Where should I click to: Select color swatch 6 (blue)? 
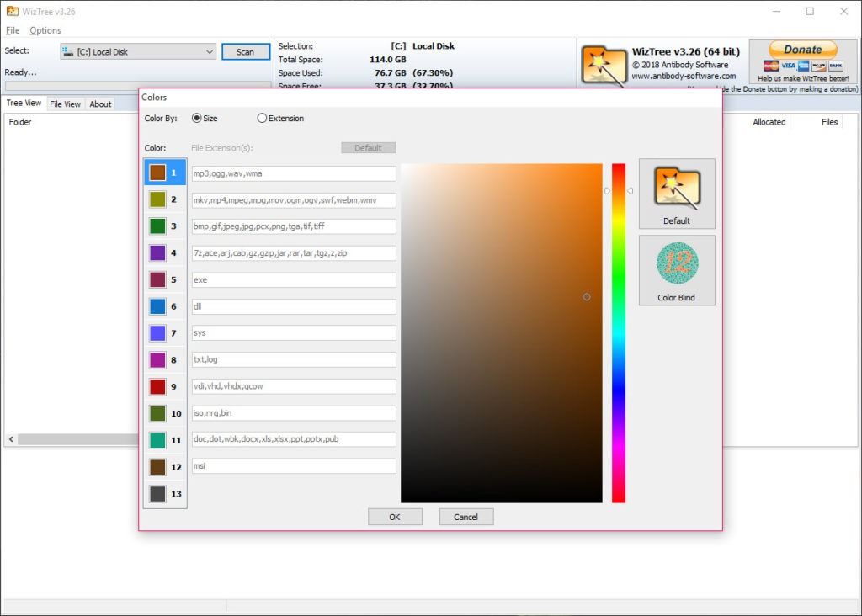pyautogui.click(x=157, y=306)
